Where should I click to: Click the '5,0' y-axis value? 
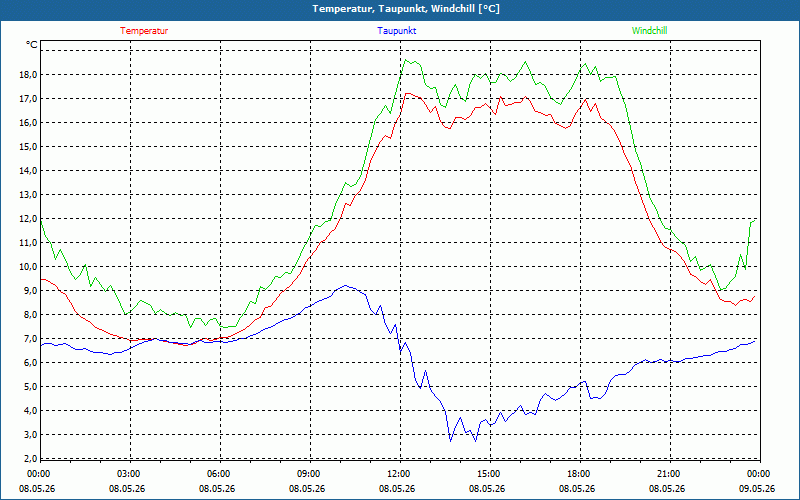click(x=30, y=386)
